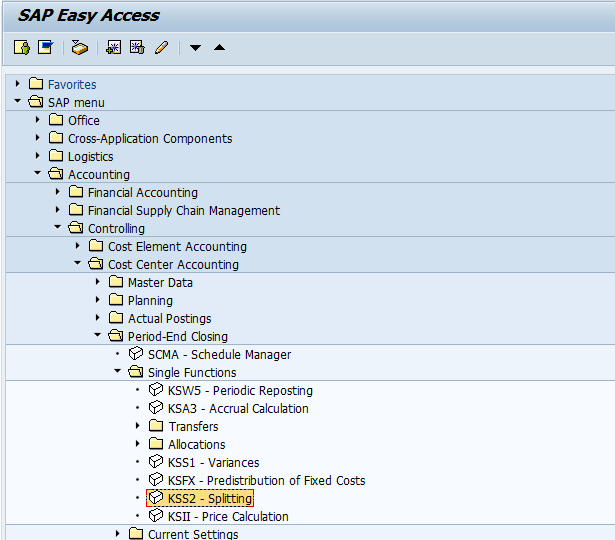The height and width of the screenshot is (540, 615).
Task: Open KSII - Price Calculation
Action: pos(228,517)
